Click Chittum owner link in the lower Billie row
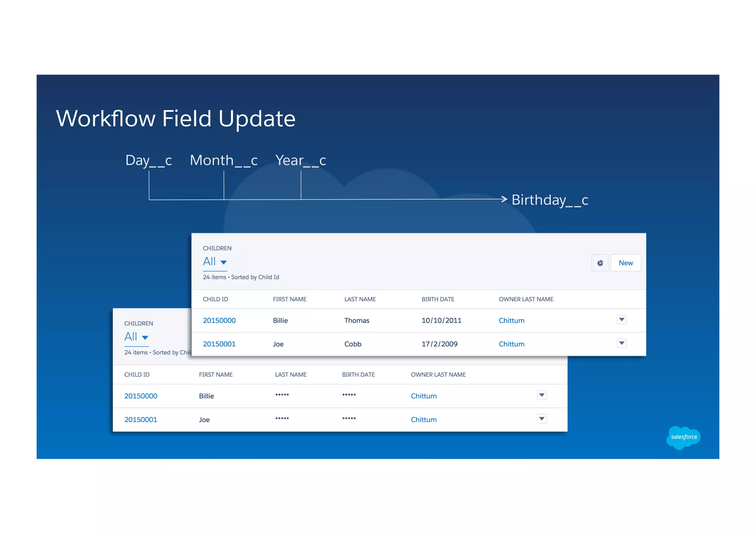756x534 pixels. 423,396
